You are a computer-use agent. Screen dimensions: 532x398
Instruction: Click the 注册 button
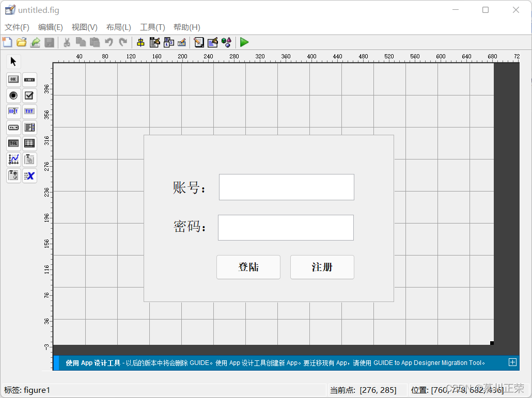click(322, 267)
